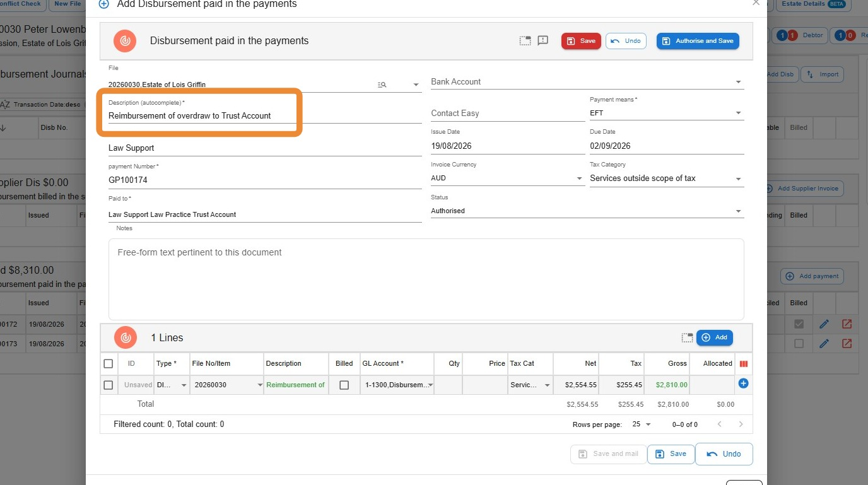Toggle the select-all checkbox in lines header
Screen dimensions: 868x485
(x=108, y=364)
